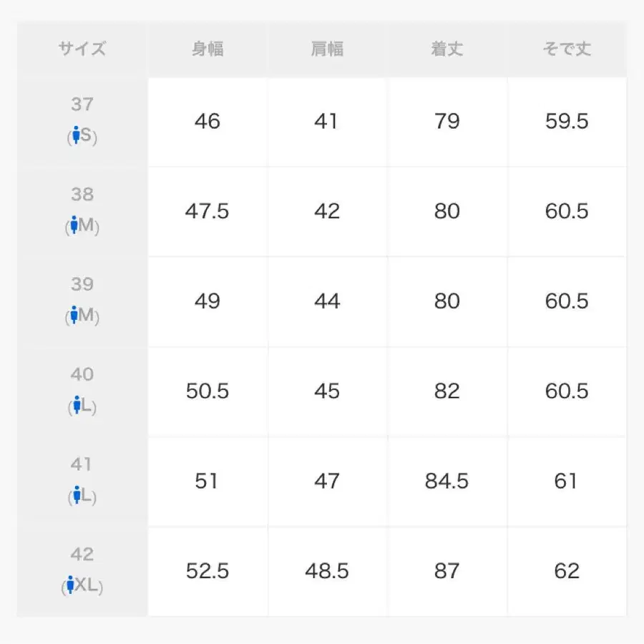This screenshot has width=644, height=644.
Task: Click the そで丈 column header
Action: coord(567,49)
